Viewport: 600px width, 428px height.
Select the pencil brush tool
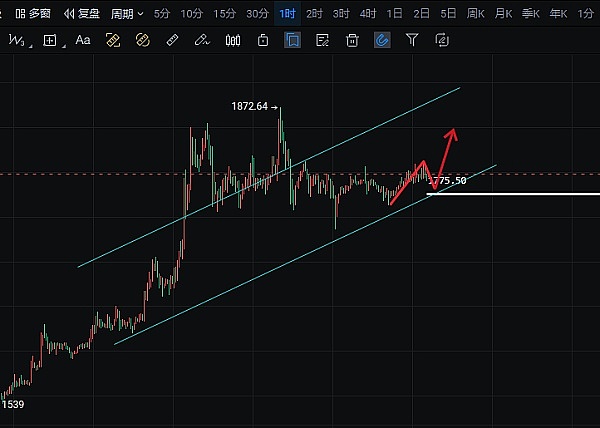[x=203, y=40]
